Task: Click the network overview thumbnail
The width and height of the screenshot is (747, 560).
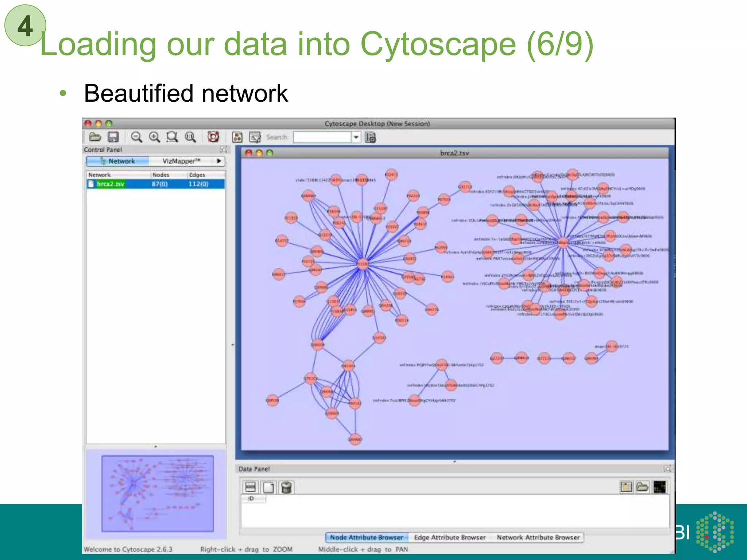Action: 157,494
